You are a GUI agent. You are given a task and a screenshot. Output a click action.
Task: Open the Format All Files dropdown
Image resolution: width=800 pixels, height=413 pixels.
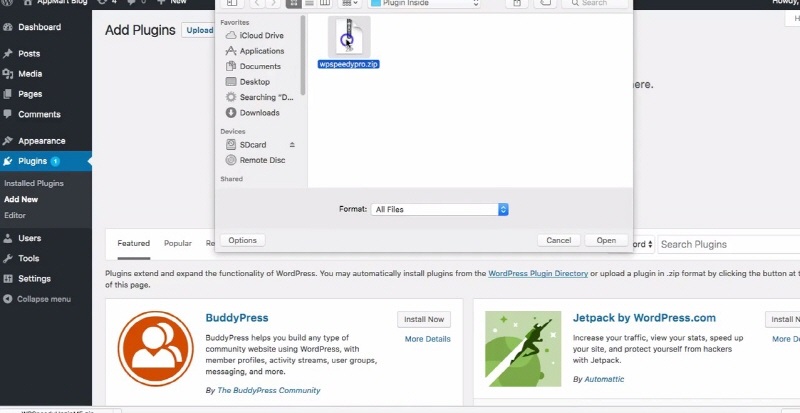(x=439, y=209)
